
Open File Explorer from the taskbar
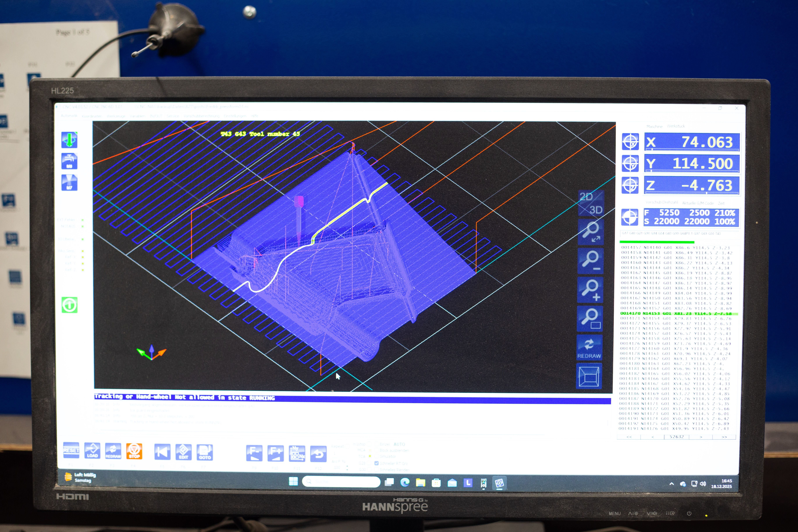coord(420,482)
